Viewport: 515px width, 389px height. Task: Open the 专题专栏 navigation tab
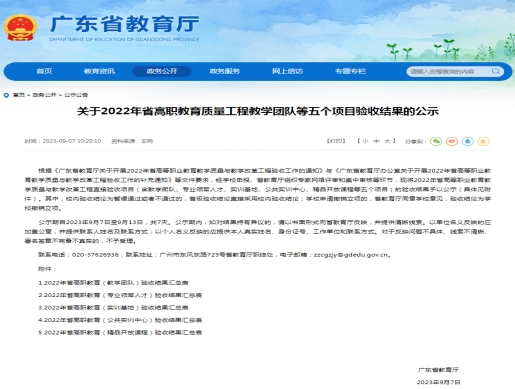point(350,71)
